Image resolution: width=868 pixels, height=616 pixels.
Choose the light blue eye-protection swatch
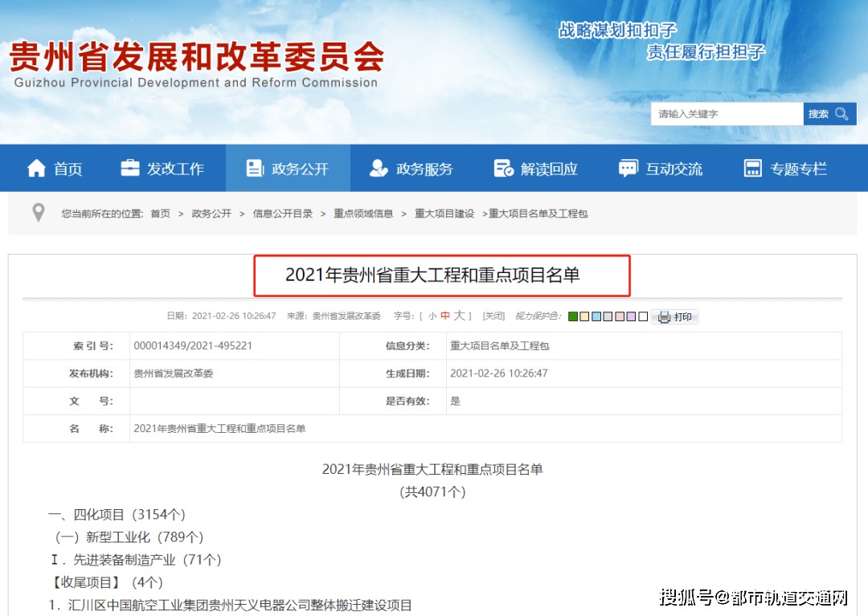click(596, 317)
